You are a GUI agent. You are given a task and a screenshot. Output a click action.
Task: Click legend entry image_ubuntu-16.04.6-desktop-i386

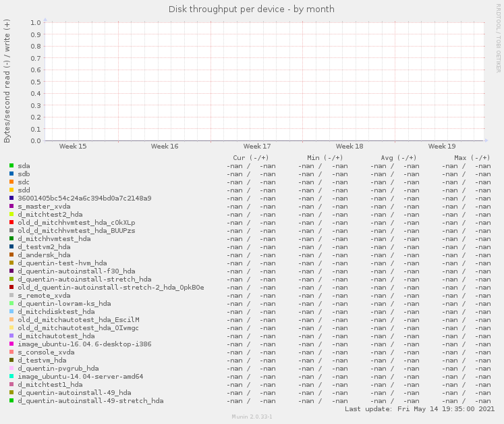coord(84,344)
